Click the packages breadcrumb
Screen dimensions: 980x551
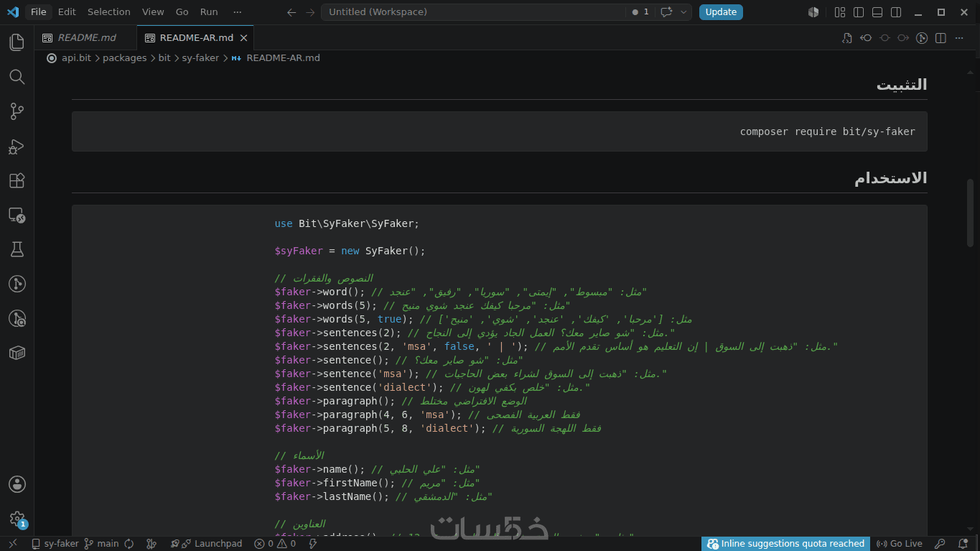pos(124,58)
